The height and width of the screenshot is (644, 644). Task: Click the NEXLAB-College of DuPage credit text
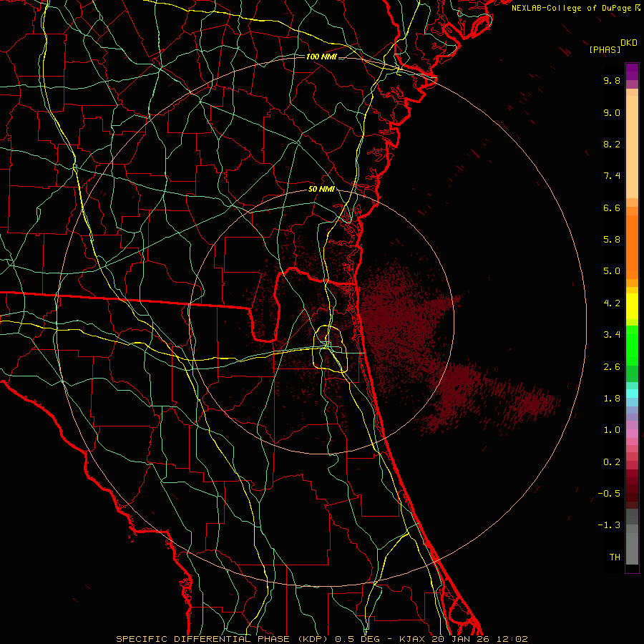tap(571, 8)
